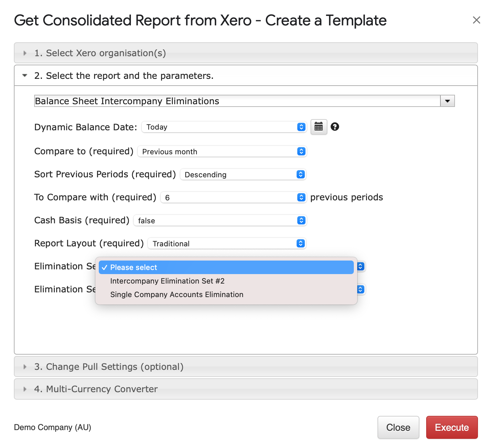Click the 'Report Layout (required)' label
Image resolution: width=504 pixels, height=448 pixels.
tap(89, 243)
